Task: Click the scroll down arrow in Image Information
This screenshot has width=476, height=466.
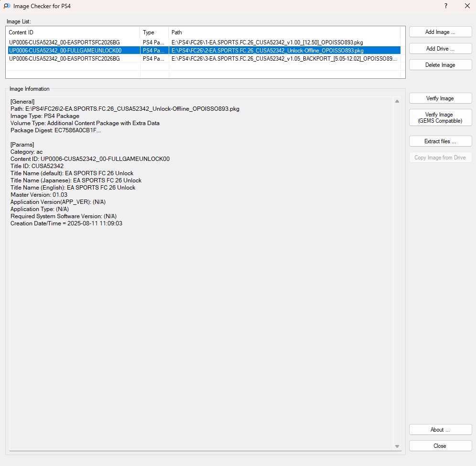Action: point(397,446)
